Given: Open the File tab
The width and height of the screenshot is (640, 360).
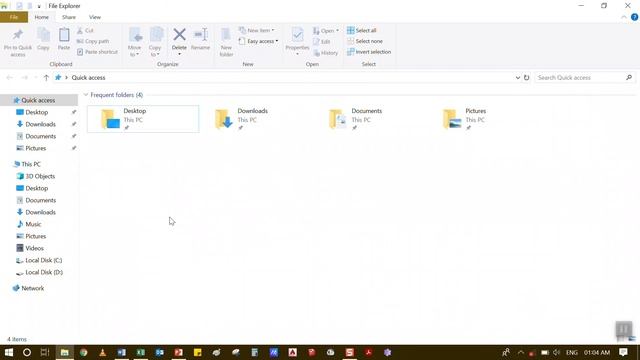Looking at the screenshot, I should click(x=14, y=17).
